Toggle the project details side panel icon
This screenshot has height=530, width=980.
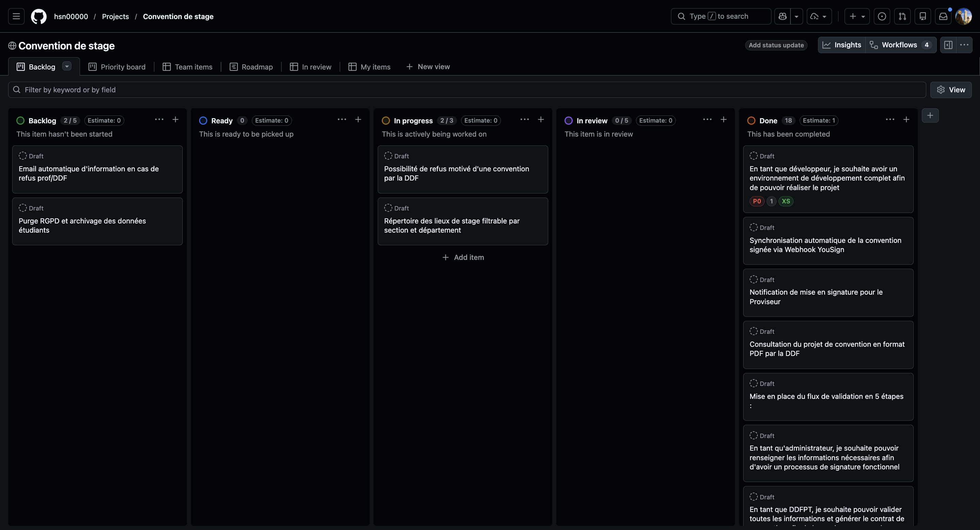tap(948, 45)
